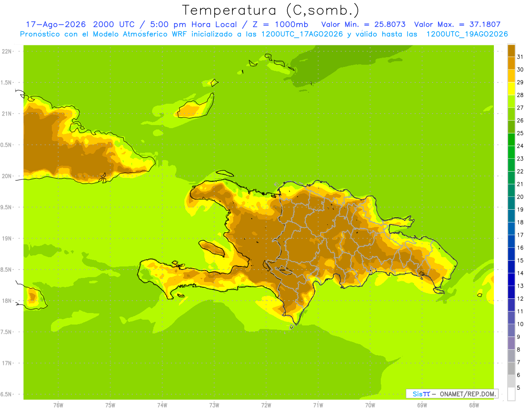Click the "ONAMET/REP.DOM." credit label

coord(468,394)
